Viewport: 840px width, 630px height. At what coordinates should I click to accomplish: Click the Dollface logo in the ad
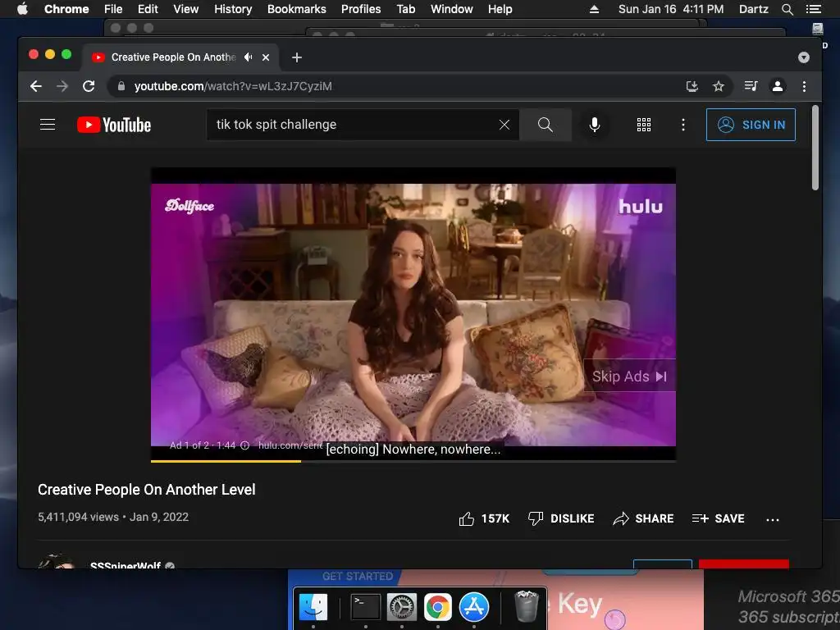189,206
